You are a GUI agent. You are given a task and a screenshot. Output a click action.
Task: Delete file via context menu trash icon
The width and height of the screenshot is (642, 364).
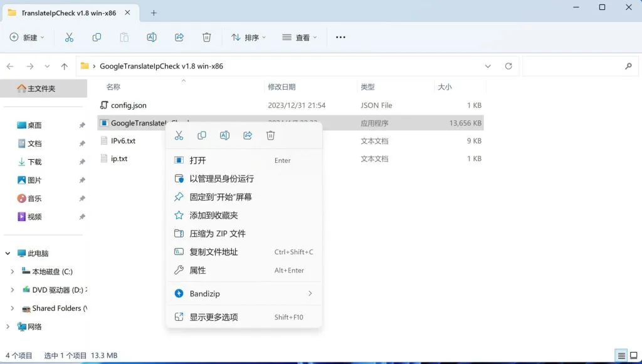[x=271, y=135]
